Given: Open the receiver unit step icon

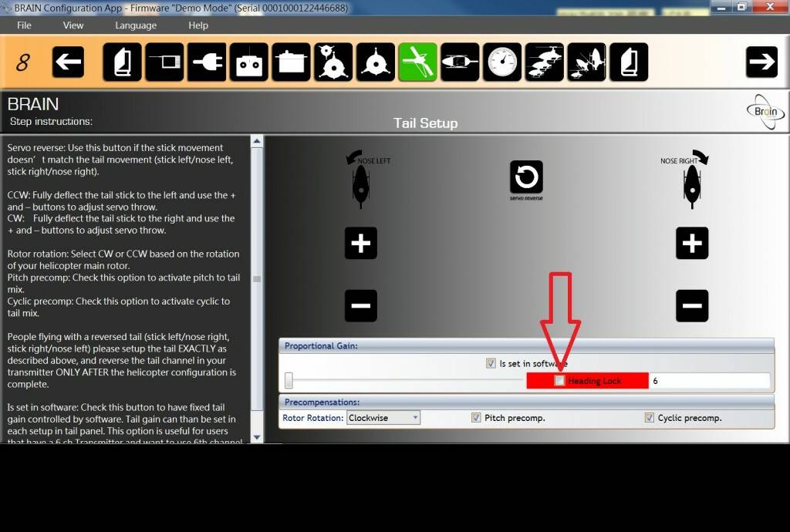Looking at the screenshot, I should pos(165,62).
